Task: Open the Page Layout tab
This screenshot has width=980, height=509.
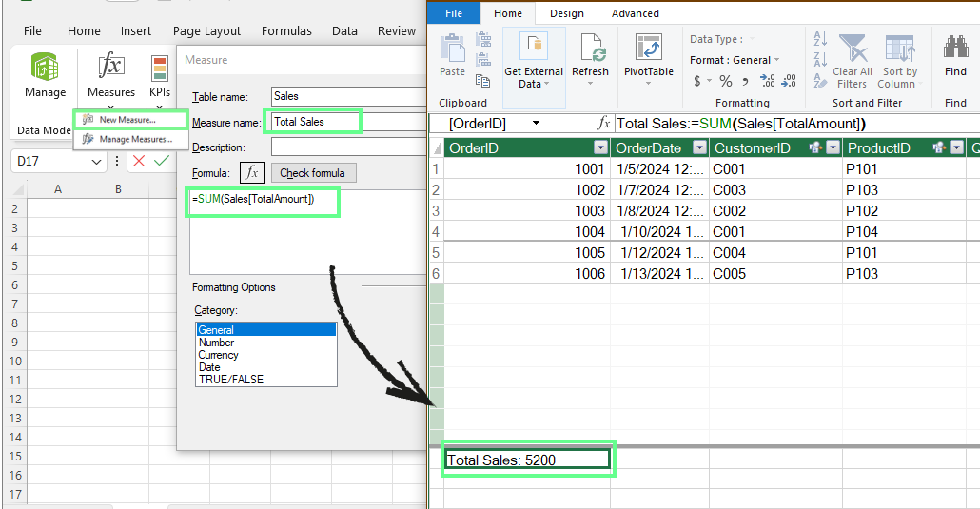Action: pos(206,30)
